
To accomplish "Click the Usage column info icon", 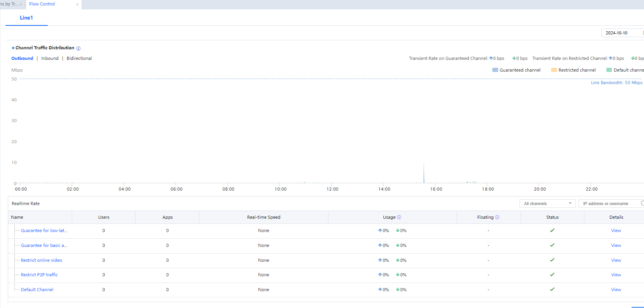I will coord(399,217).
